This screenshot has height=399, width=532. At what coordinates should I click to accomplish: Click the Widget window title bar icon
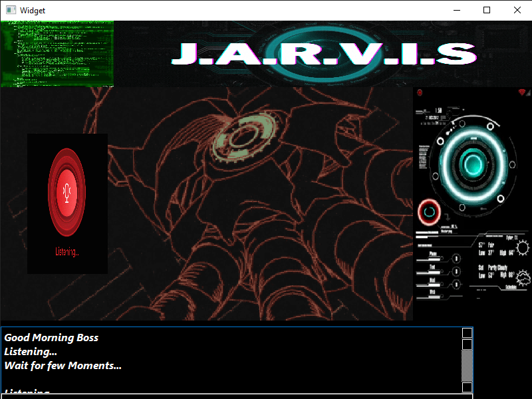point(10,10)
